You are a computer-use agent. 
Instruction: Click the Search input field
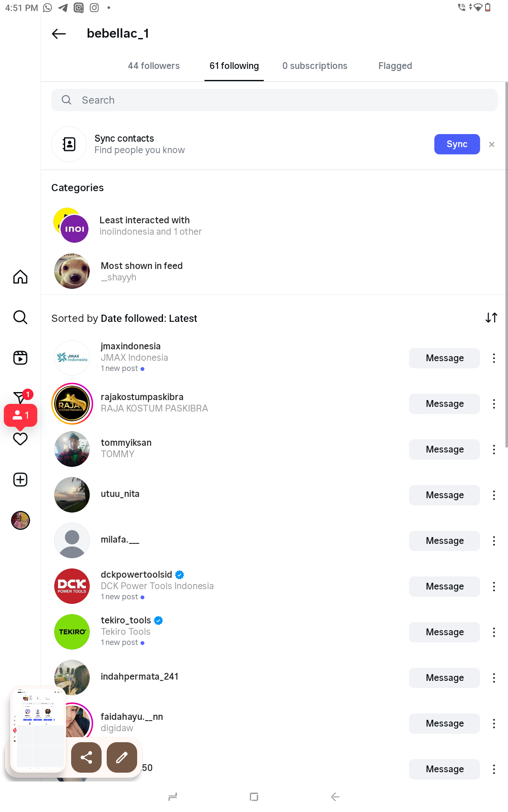tap(274, 100)
